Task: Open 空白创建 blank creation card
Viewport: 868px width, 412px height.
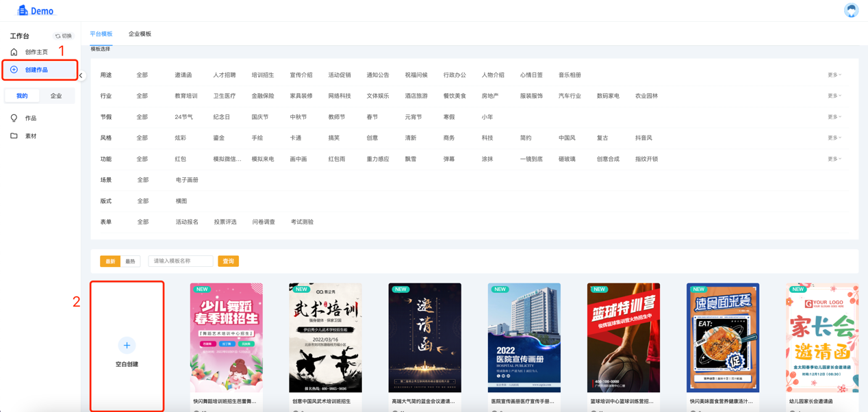Action: [127, 346]
